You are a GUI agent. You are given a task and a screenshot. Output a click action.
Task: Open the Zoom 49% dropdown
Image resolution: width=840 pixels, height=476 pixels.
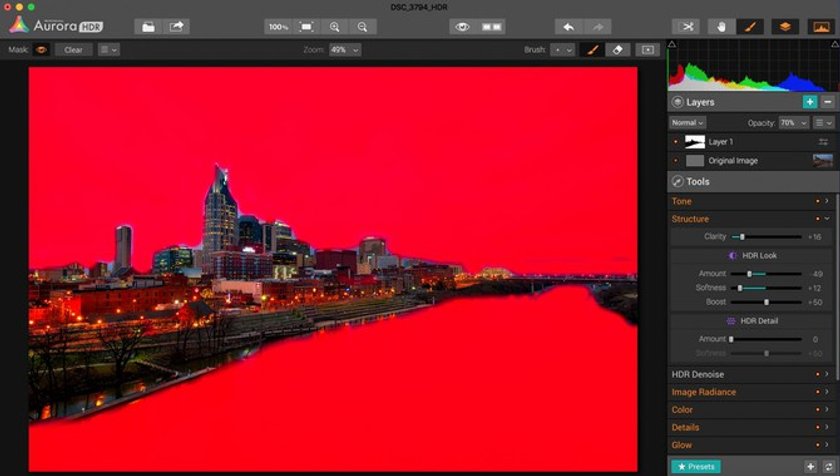click(x=344, y=50)
